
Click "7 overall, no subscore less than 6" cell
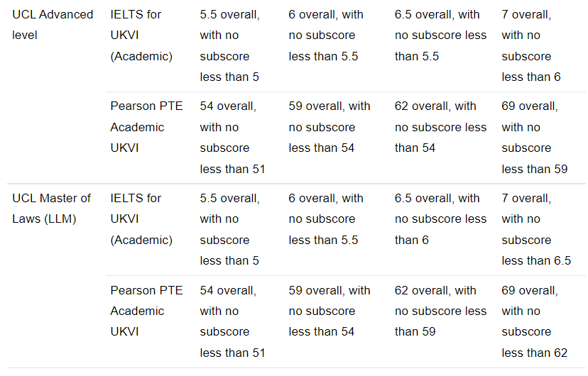click(x=530, y=45)
